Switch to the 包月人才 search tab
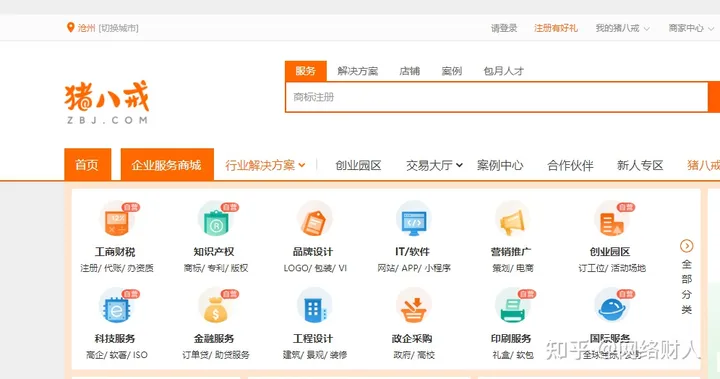 click(x=504, y=71)
